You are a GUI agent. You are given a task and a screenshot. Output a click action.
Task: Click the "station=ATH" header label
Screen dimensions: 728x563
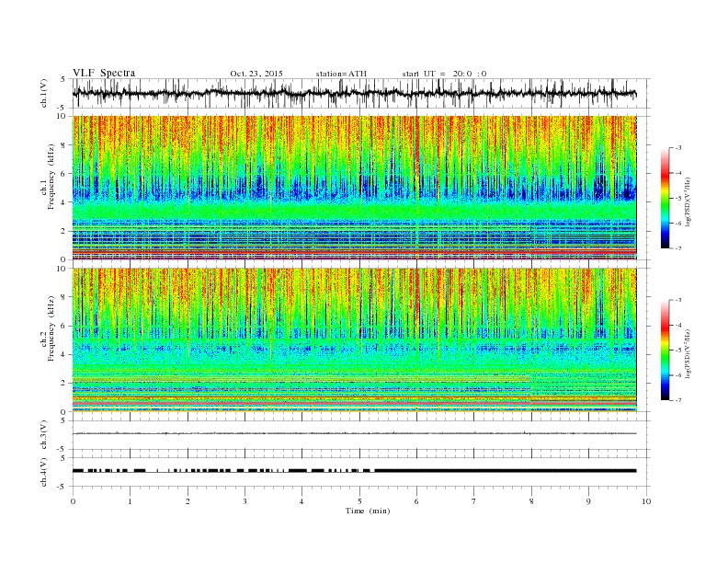point(341,74)
